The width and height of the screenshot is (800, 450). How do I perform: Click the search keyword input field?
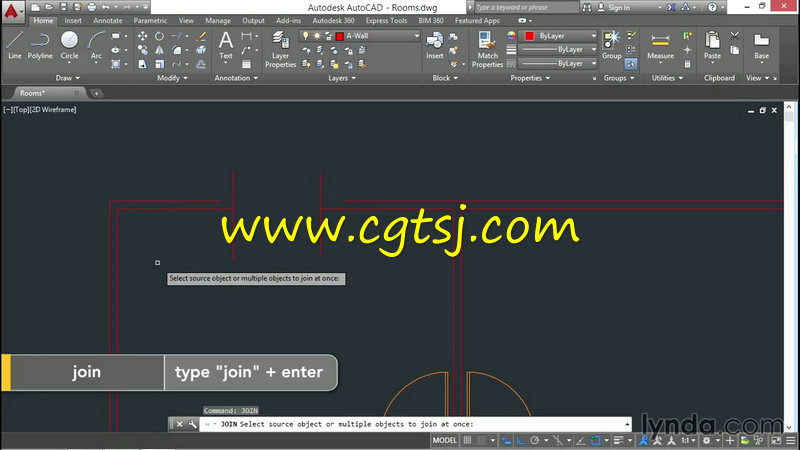coord(527,7)
